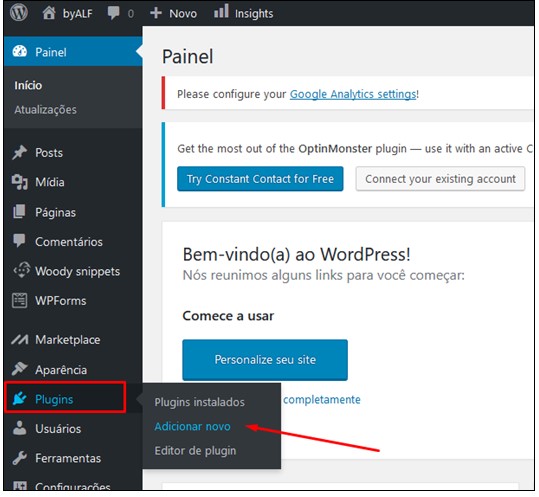Open the Ferramentas menu label
539x497 pixels.
[x=68, y=458]
